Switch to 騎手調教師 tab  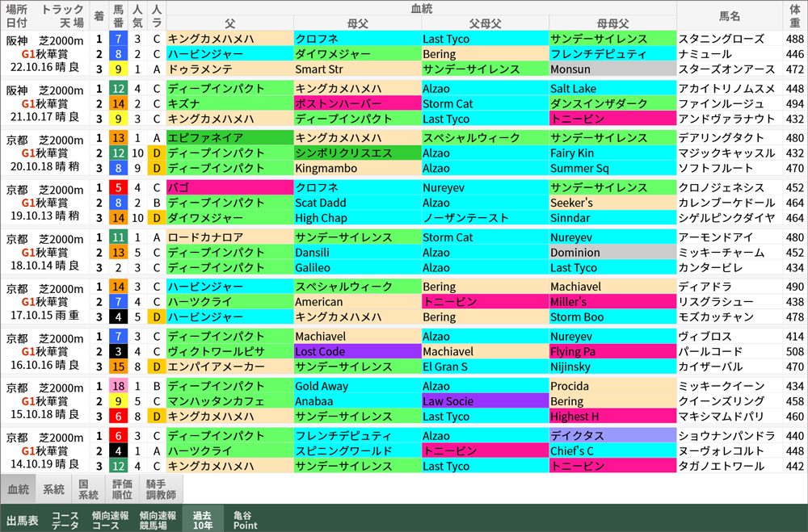tap(161, 489)
